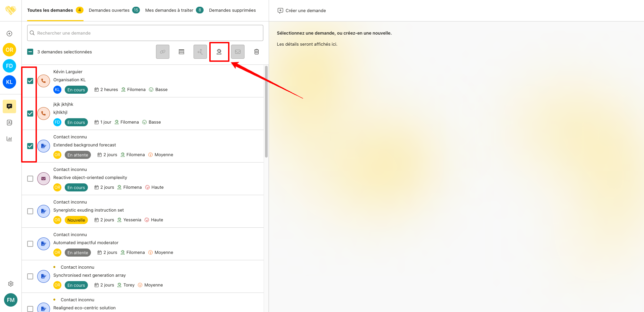Click Créer une demande button
The width and height of the screenshot is (644, 312).
tap(302, 11)
